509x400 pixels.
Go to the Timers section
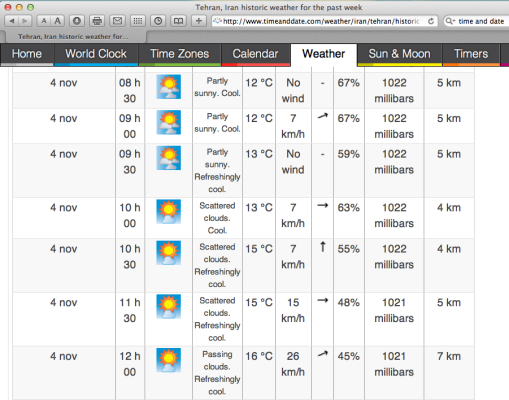471,54
